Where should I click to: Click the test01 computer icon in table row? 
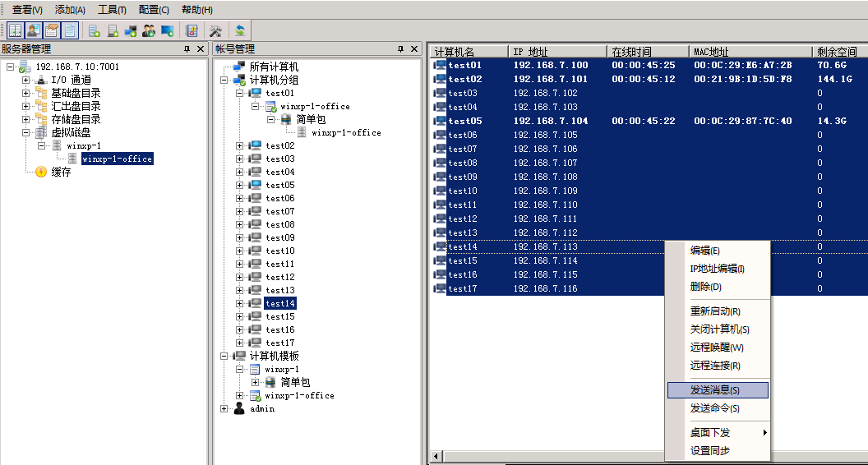tap(440, 66)
